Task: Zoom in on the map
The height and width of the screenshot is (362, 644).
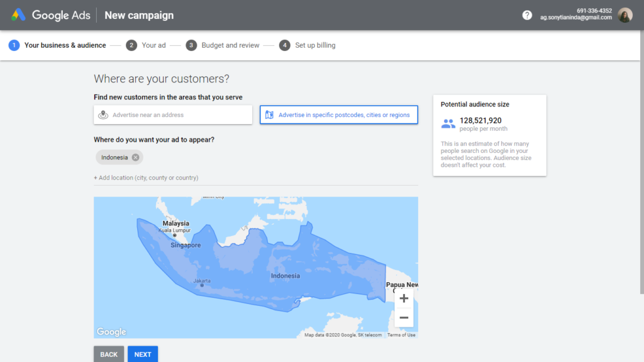Action: (404, 298)
